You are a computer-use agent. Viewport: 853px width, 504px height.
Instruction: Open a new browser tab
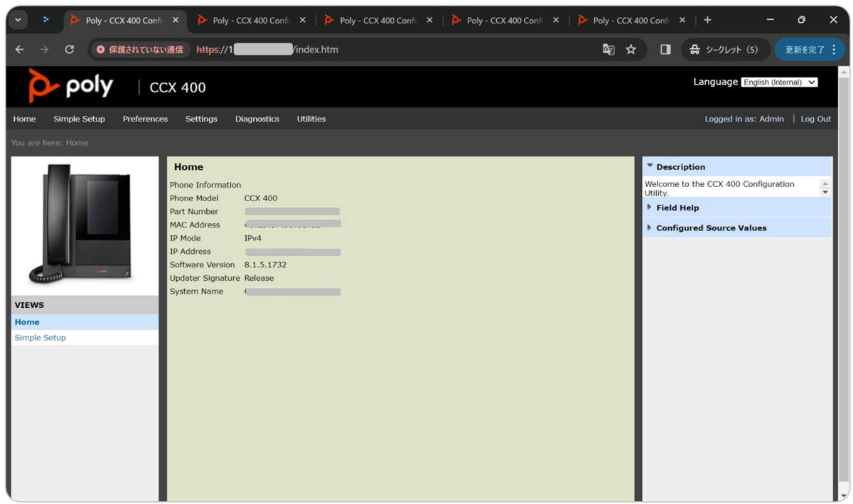(x=707, y=20)
